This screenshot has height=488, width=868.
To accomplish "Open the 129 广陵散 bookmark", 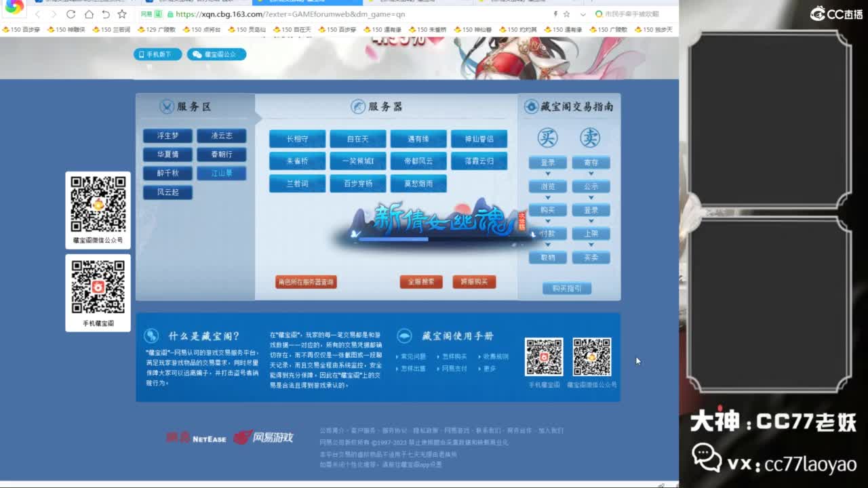I will coord(156,30).
